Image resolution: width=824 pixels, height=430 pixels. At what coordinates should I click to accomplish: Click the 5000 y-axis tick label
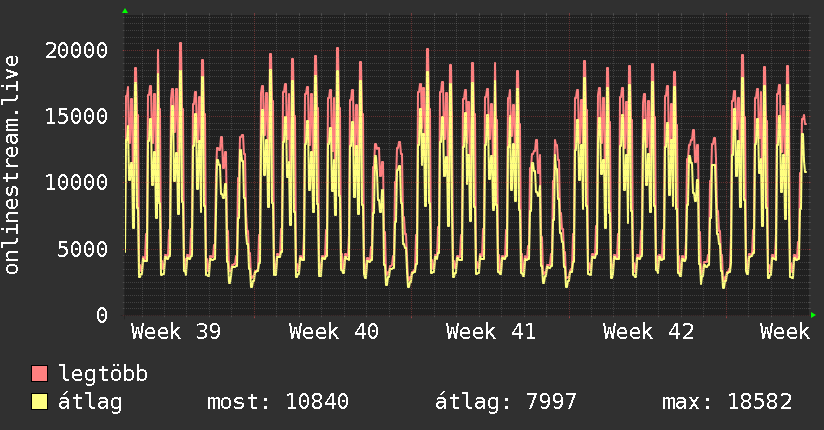tap(83, 249)
